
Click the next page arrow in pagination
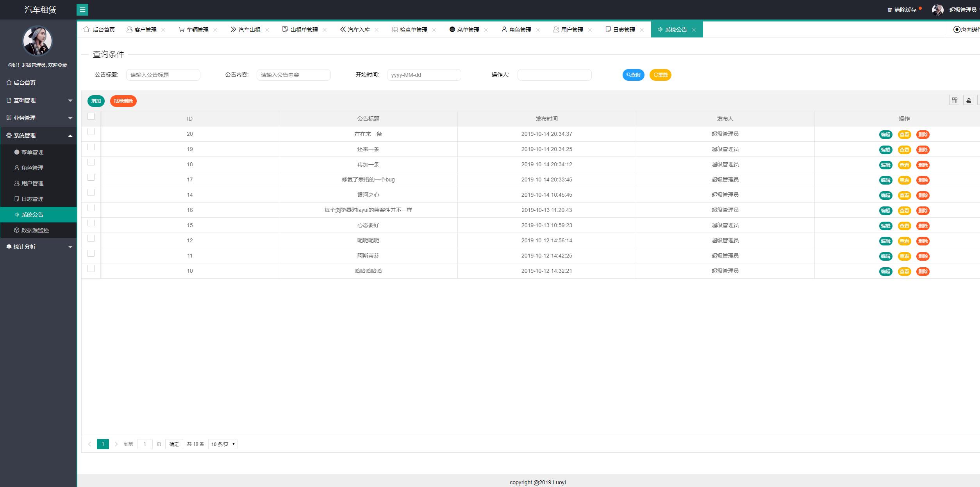pyautogui.click(x=116, y=444)
